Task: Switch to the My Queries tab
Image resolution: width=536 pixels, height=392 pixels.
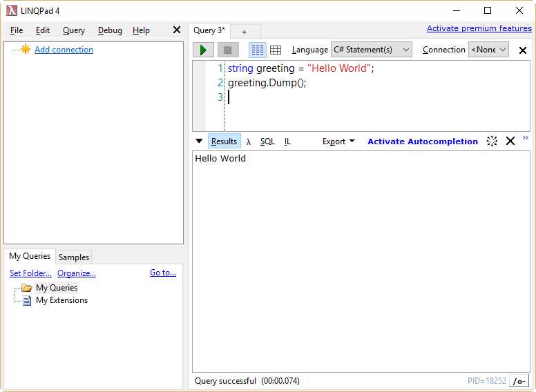Action: pyautogui.click(x=30, y=256)
